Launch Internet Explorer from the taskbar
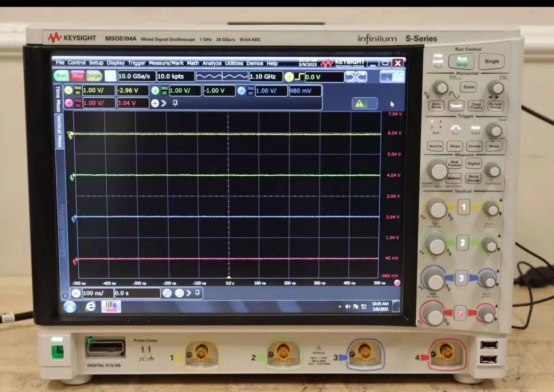Image resolution: width=554 pixels, height=392 pixels. tap(90, 306)
